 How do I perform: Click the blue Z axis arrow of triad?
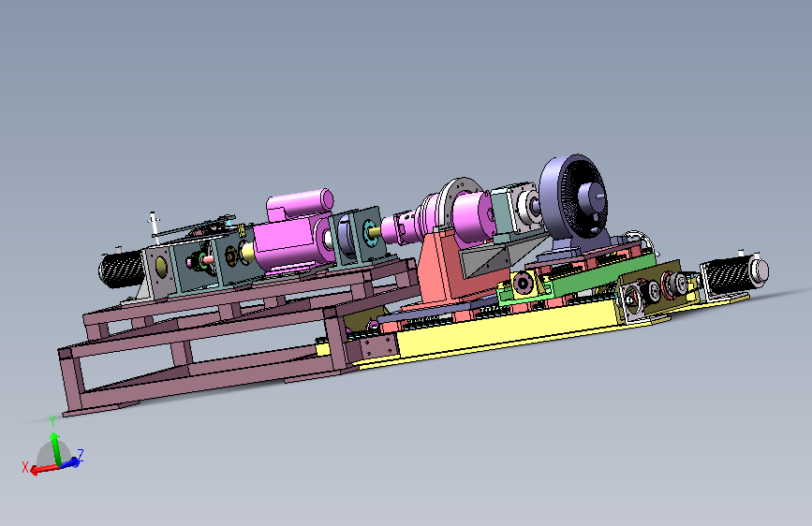coord(72,462)
